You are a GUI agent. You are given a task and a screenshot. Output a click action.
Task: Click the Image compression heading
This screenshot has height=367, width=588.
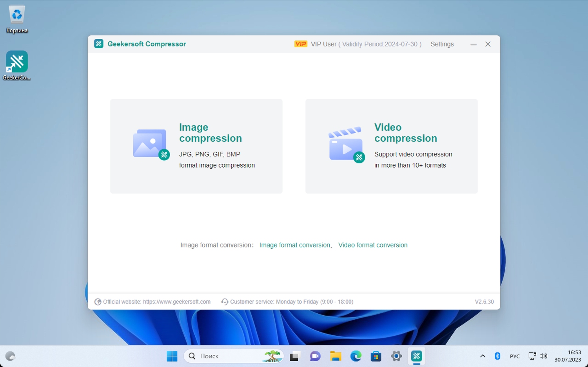click(211, 133)
